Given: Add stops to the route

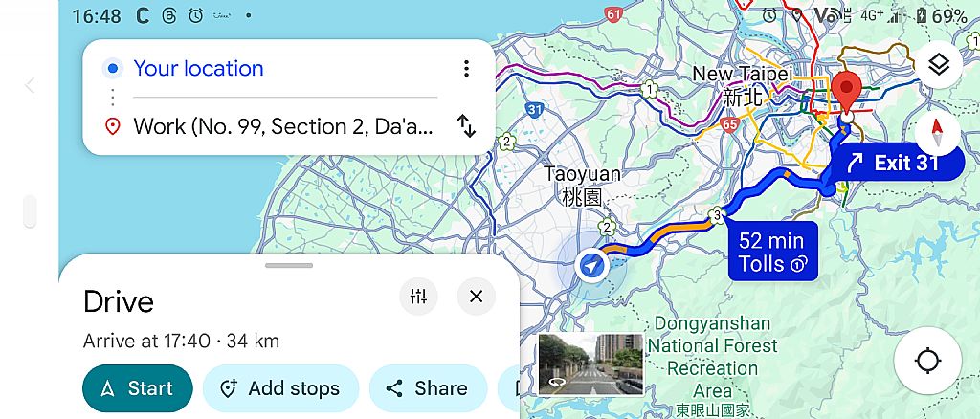Looking at the screenshot, I should pos(280,388).
